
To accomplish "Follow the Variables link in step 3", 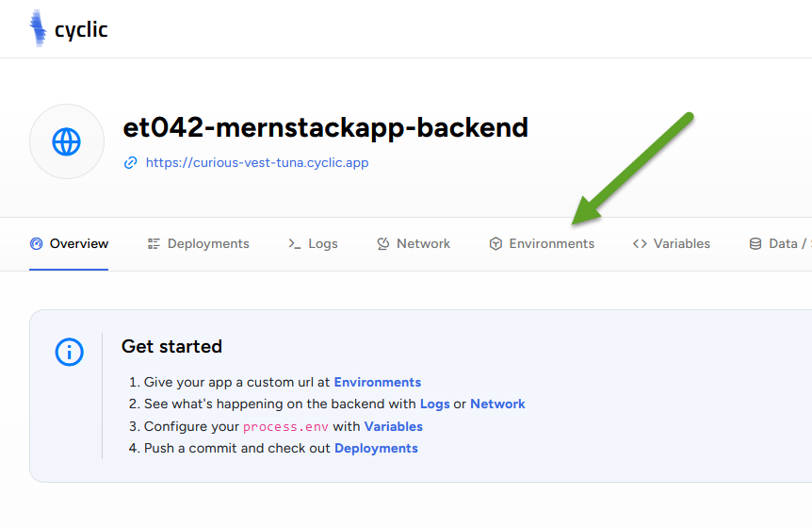I will 394,426.
